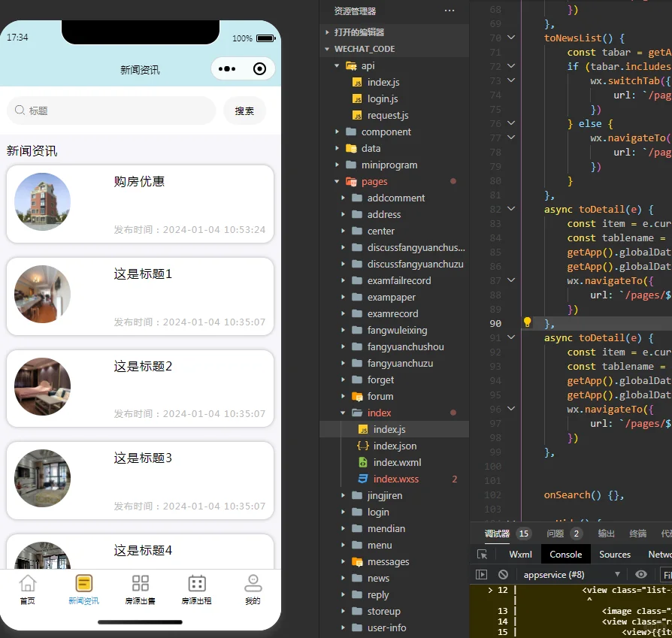Open the 终端 terminal tab
This screenshot has height=638, width=672.
(636, 534)
